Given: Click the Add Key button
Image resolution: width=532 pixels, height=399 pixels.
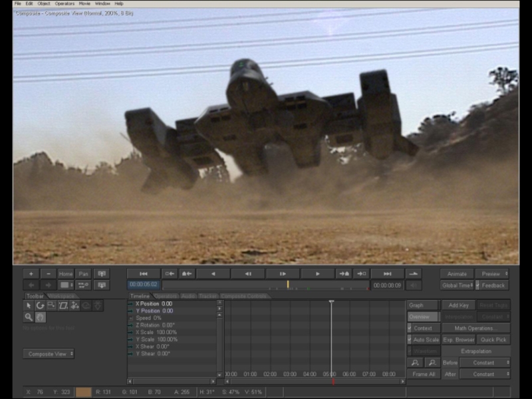Looking at the screenshot, I should pos(459,305).
